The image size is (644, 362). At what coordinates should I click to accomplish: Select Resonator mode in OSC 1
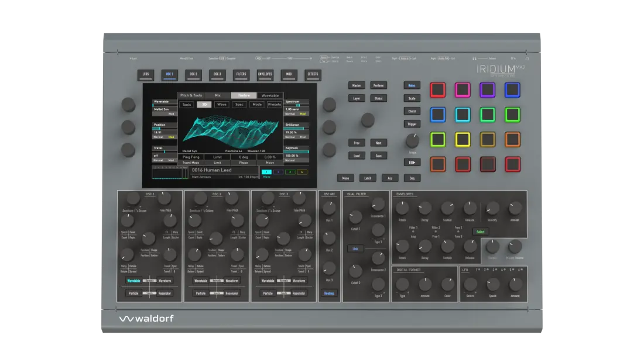coord(165,293)
